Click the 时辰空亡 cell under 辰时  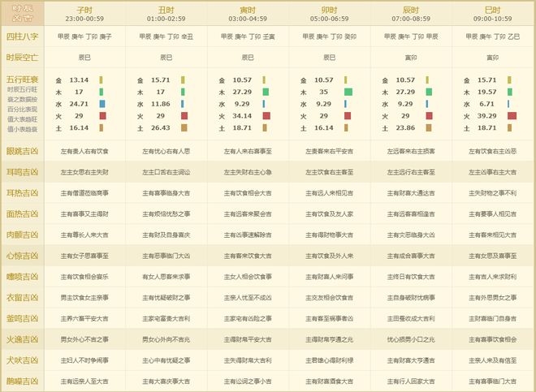point(411,58)
